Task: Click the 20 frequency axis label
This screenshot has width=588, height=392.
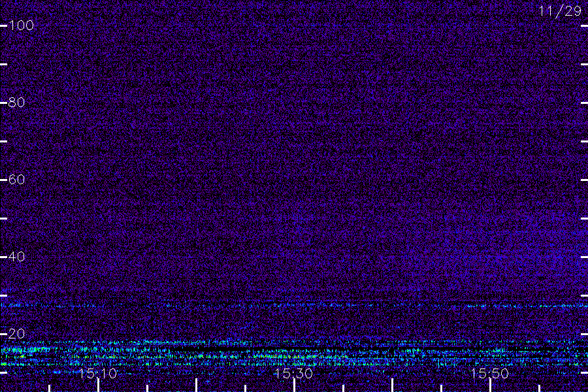Action: (x=16, y=333)
